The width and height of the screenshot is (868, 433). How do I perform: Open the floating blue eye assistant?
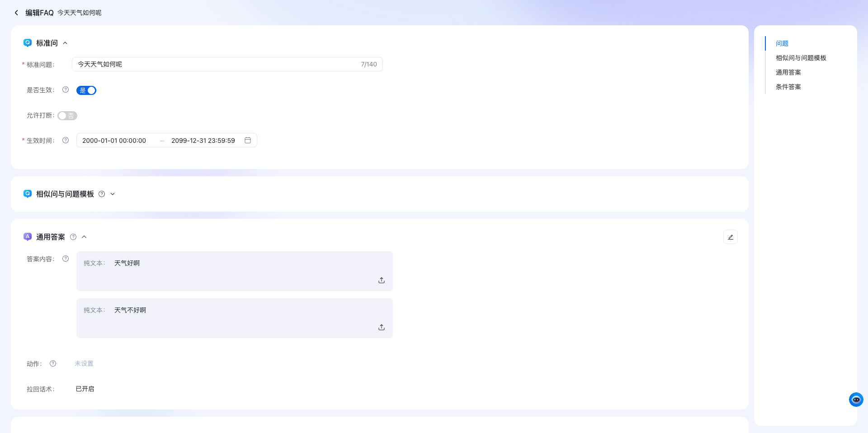pyautogui.click(x=856, y=400)
